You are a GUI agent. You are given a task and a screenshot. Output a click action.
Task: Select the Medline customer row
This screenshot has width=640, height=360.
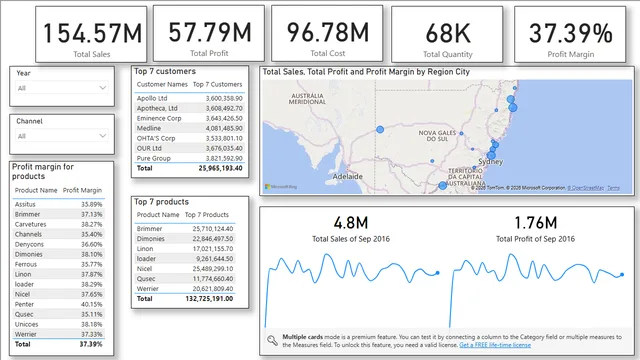click(x=189, y=128)
